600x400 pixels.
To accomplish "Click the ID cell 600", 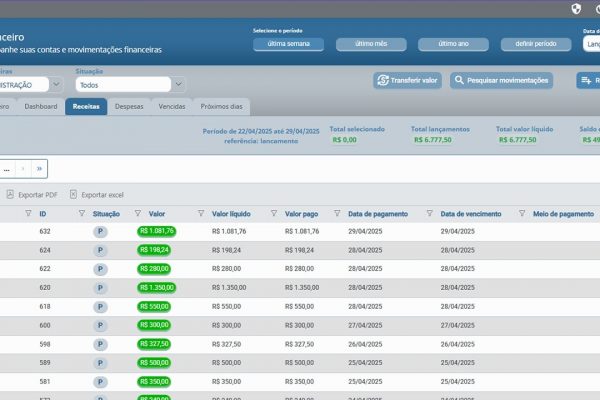I will click(45, 325).
